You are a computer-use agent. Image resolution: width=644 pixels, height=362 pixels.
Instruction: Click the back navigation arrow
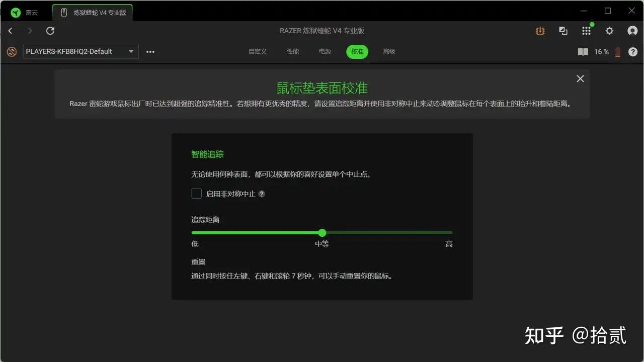(x=10, y=31)
